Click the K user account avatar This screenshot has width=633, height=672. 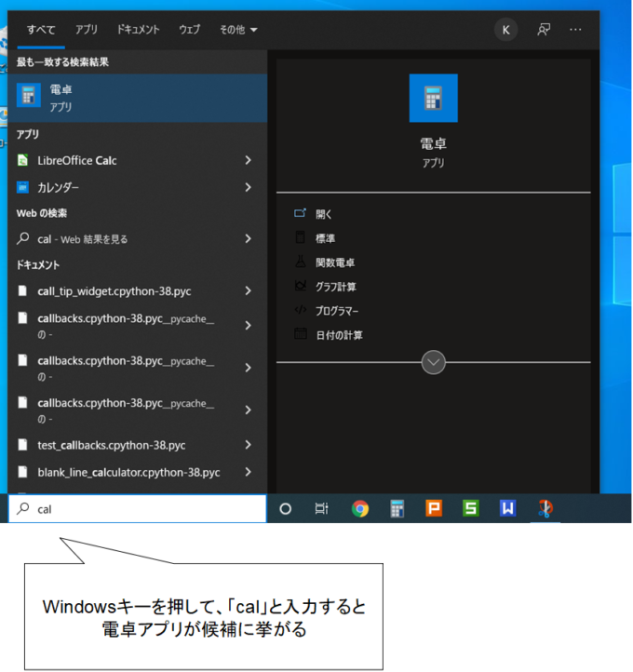(506, 30)
